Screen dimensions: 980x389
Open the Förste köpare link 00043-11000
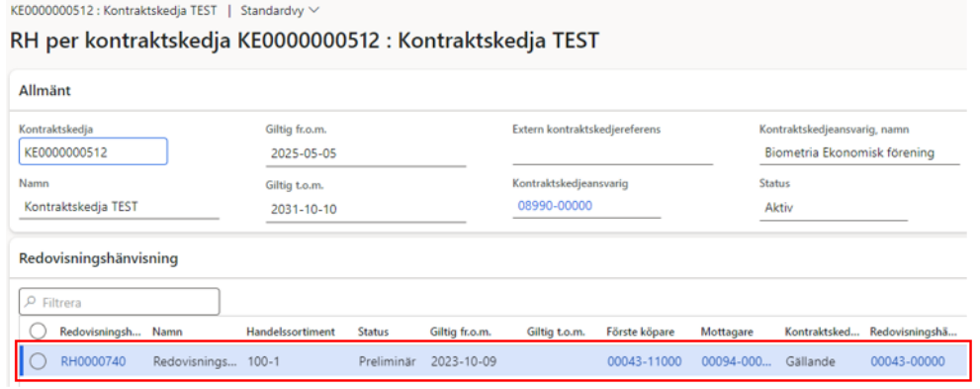pos(645,361)
